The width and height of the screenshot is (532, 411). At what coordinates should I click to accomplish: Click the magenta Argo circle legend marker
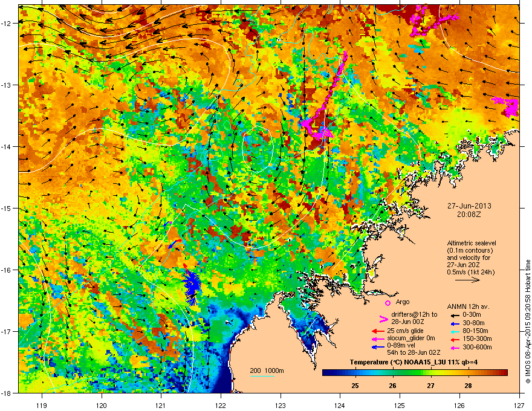click(x=388, y=303)
